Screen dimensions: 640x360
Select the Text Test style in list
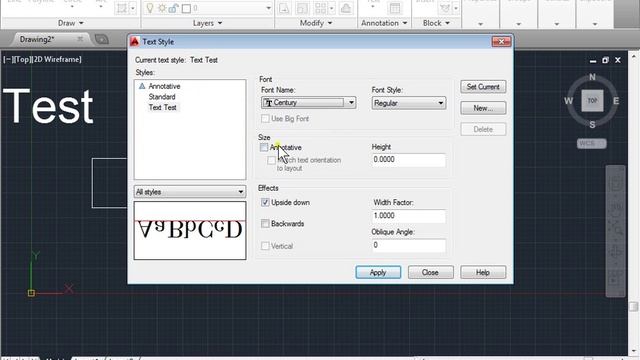tap(162, 107)
